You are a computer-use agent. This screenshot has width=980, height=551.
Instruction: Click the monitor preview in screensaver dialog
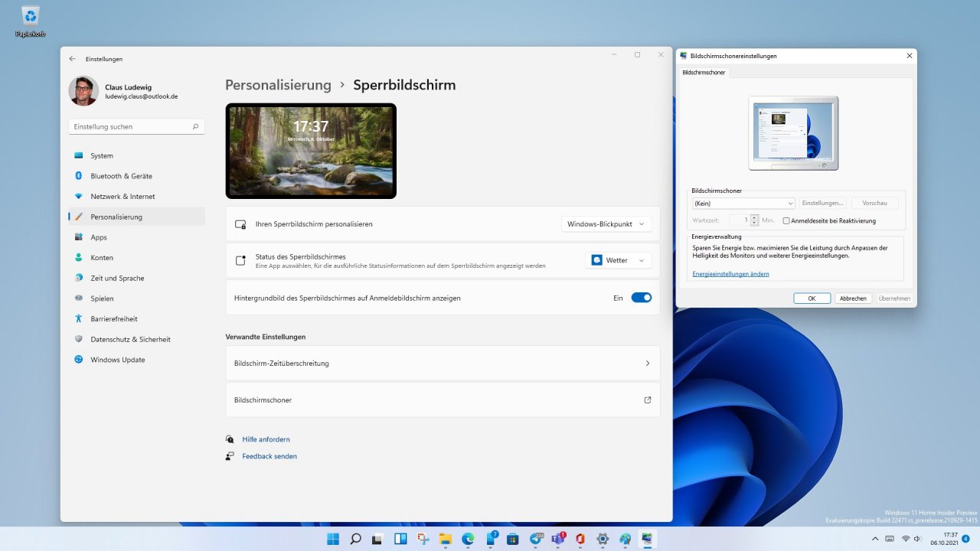793,132
